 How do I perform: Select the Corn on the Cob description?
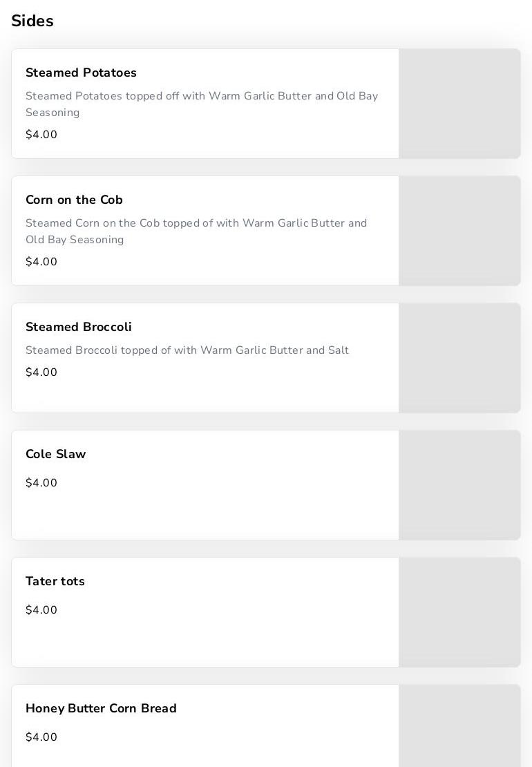pos(196,231)
